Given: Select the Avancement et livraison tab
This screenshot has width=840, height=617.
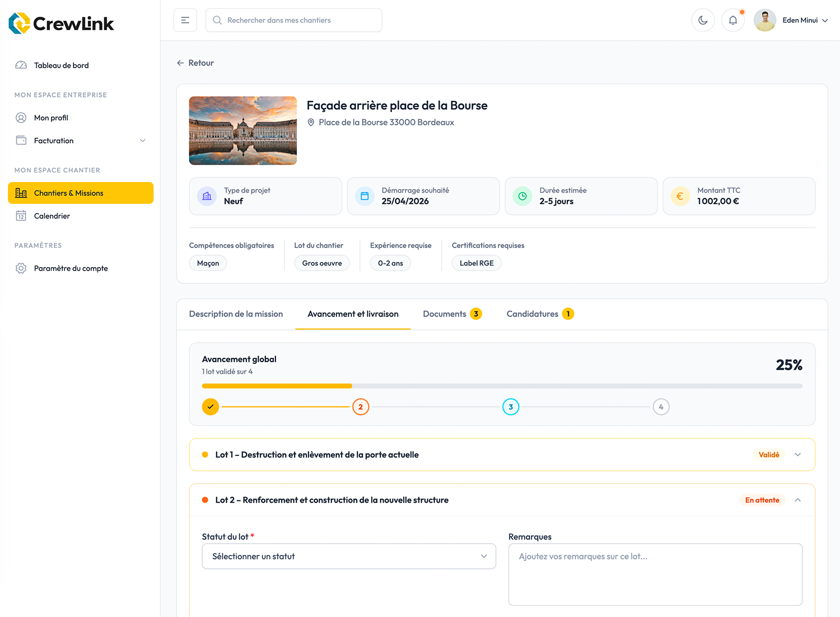Looking at the screenshot, I should (353, 314).
